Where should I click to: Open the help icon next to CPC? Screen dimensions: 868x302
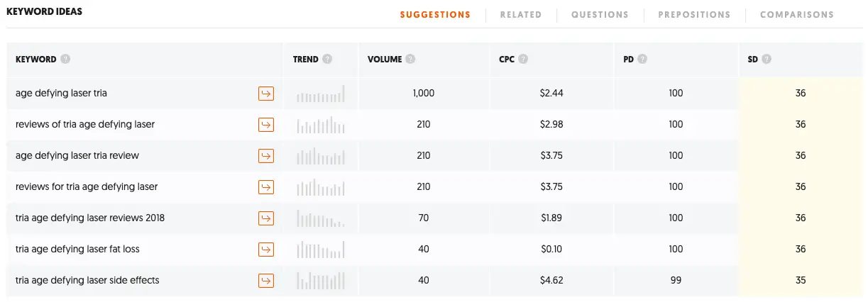point(523,60)
